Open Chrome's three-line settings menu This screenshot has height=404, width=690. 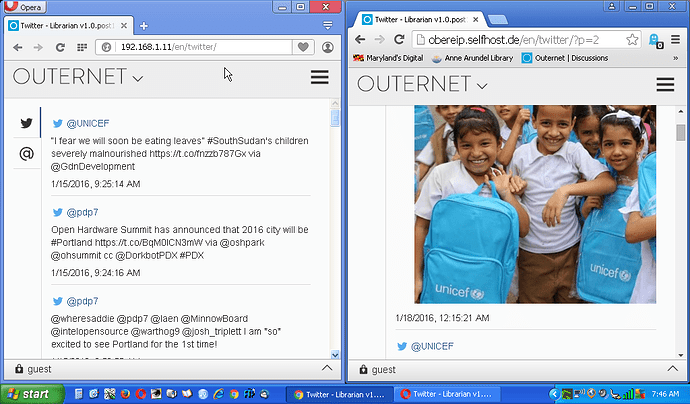(x=674, y=40)
